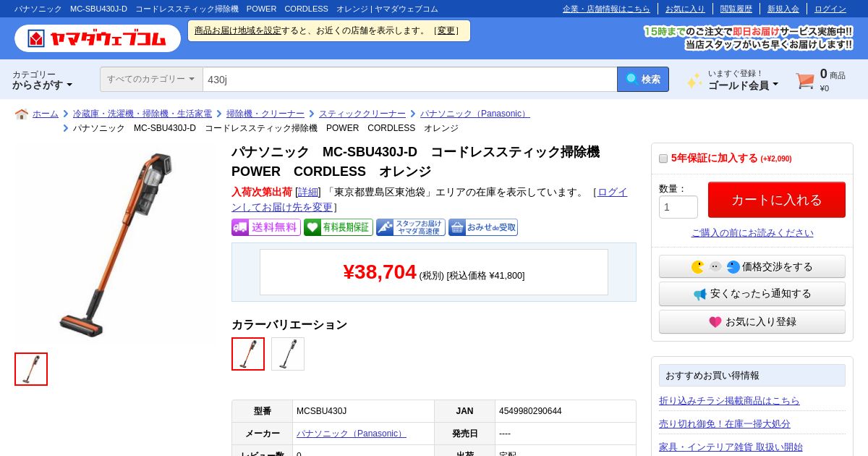Screen dimensions: 868x456
Task: Click the search field containing 430j
Action: 409,80
